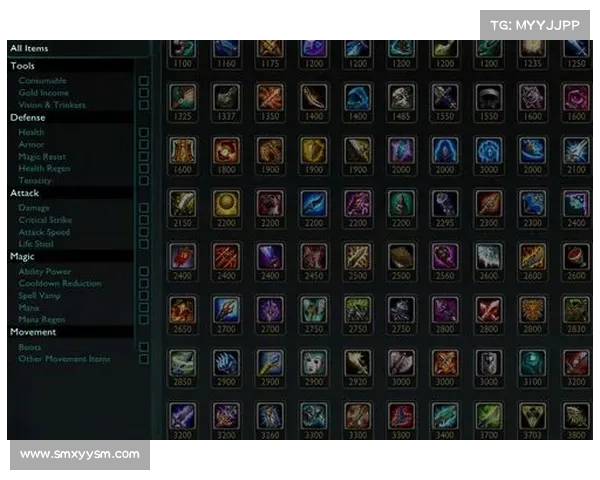The image size is (600, 480).
Task: Enable the Consumable filter checkbox
Action: pos(144,81)
